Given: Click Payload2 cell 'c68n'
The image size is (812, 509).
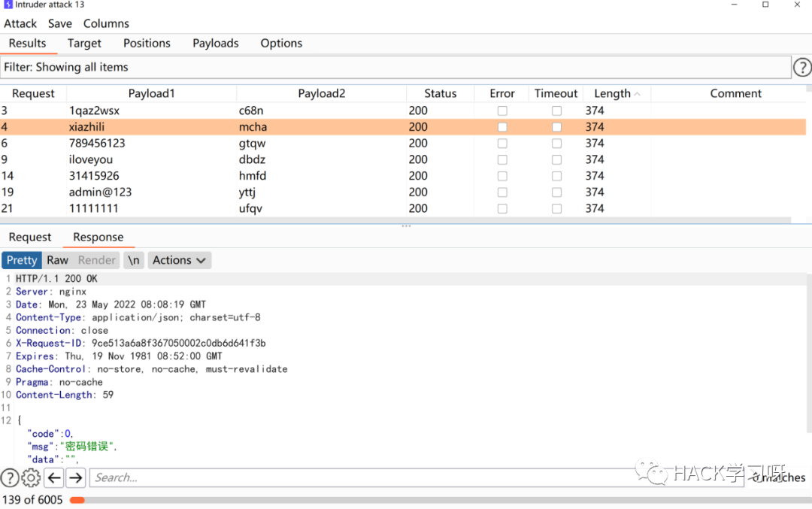Looking at the screenshot, I should coord(251,111).
